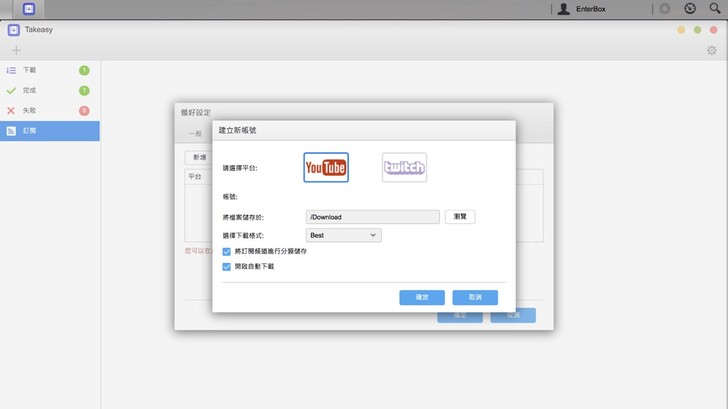Click red badge count next to failed list
This screenshot has width=728, height=409.
(x=84, y=110)
